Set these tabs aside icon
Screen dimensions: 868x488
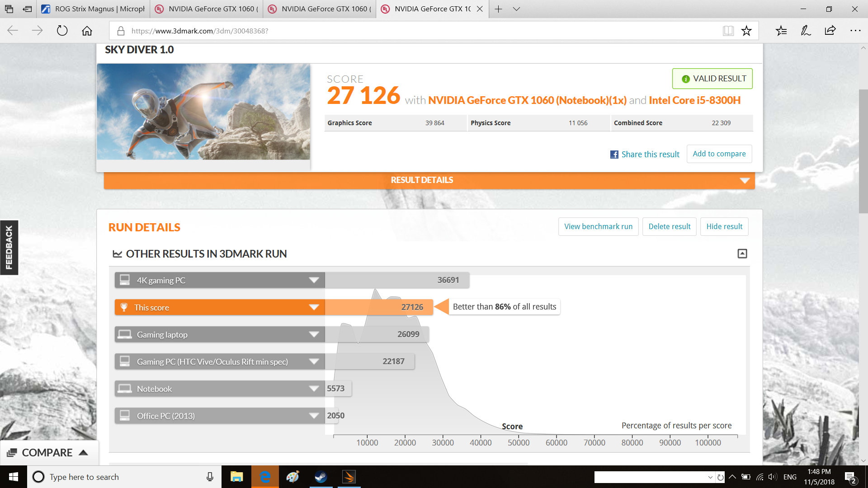(27, 9)
